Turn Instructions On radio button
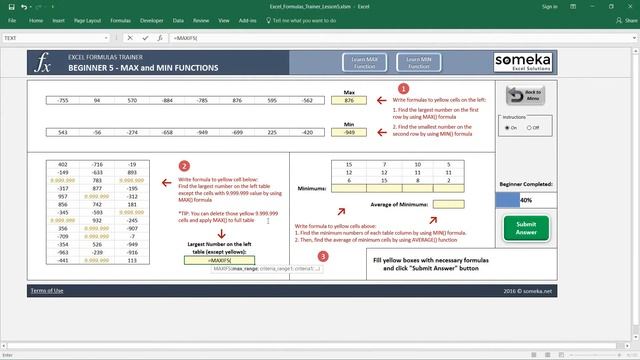Image resolution: width=640 pixels, height=360 pixels. coord(507,128)
